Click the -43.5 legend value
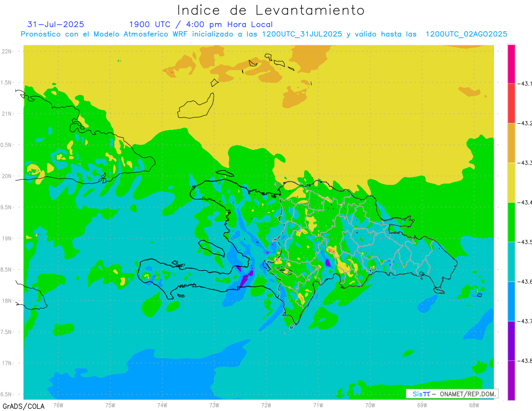This screenshot has width=532, height=411. (x=525, y=242)
